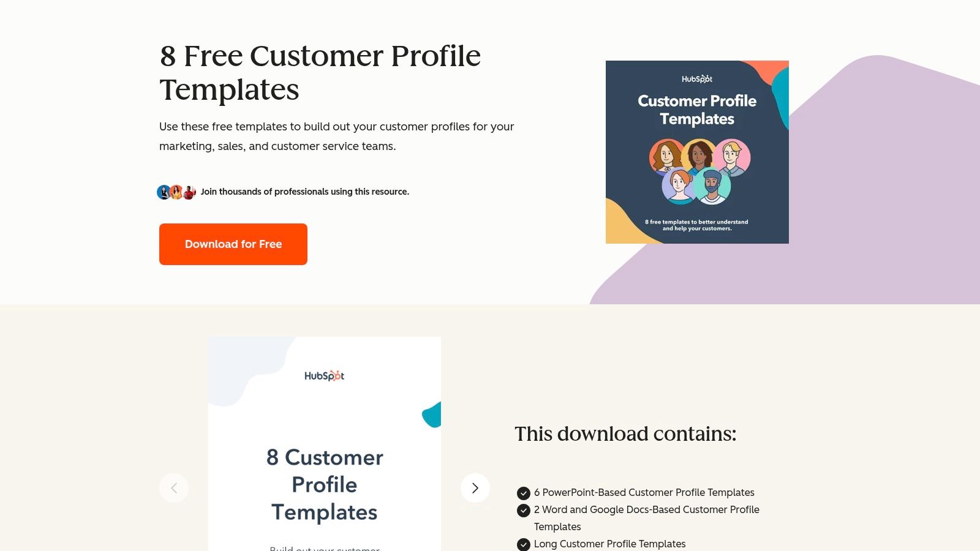Open the Customer Profile Templates cover image

[x=697, y=151]
